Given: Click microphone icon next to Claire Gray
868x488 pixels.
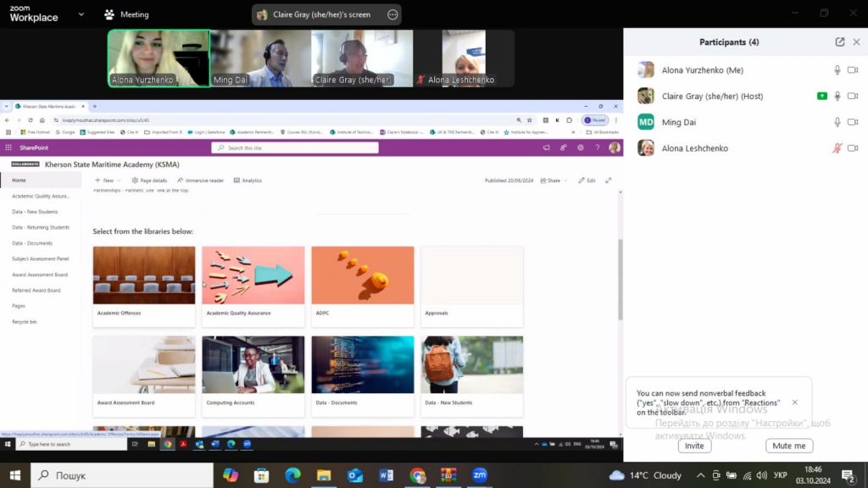Looking at the screenshot, I should (x=837, y=97).
